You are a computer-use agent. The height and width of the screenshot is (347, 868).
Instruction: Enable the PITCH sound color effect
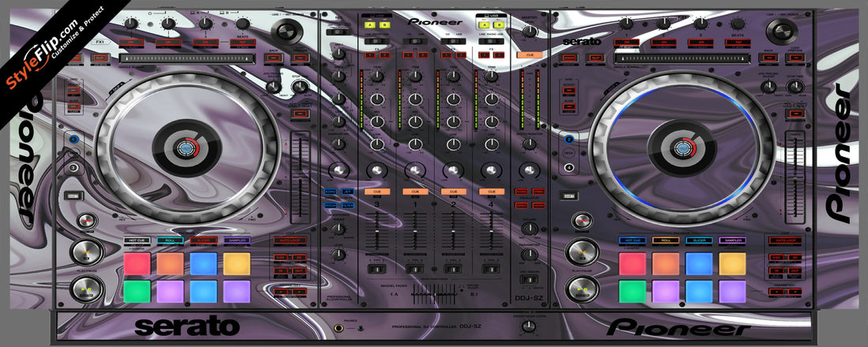click(331, 205)
